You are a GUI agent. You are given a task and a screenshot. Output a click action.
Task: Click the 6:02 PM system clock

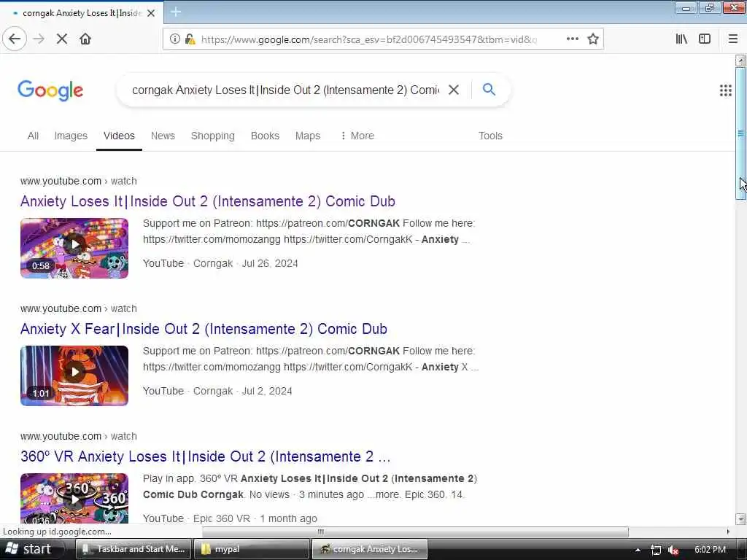click(x=710, y=550)
